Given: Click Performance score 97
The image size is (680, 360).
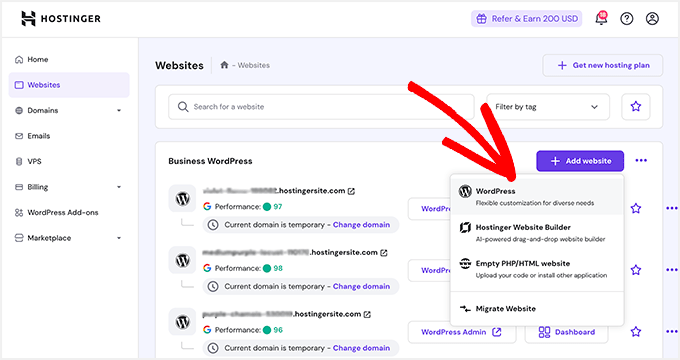Looking at the screenshot, I should (278, 207).
